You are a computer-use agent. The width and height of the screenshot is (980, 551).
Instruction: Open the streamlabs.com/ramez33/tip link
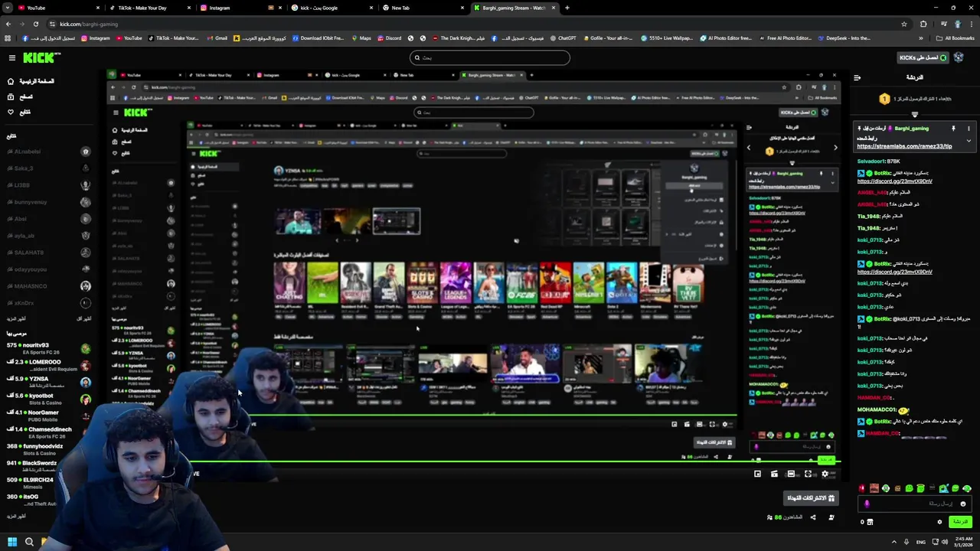point(904,146)
